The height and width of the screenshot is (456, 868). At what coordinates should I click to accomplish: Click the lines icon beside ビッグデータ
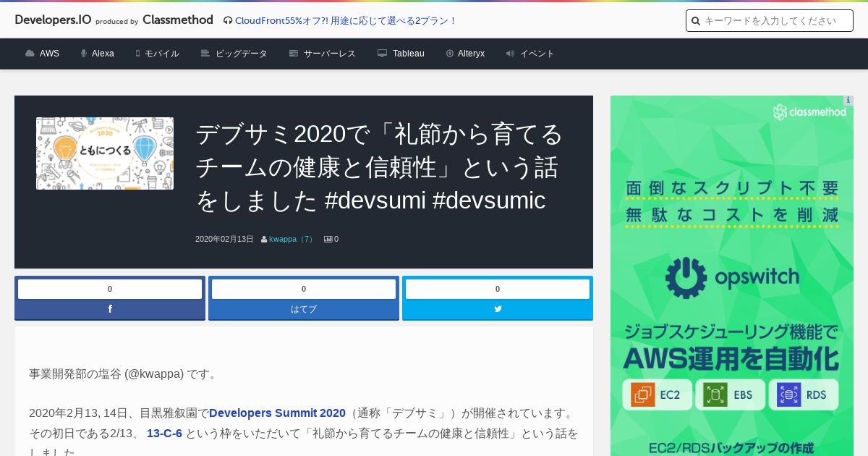(205, 54)
